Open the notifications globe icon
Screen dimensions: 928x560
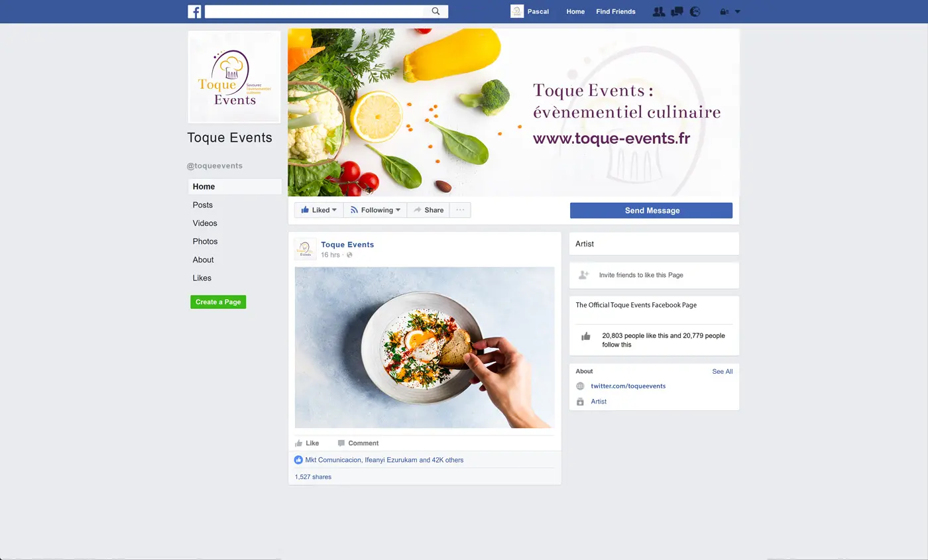tap(695, 11)
